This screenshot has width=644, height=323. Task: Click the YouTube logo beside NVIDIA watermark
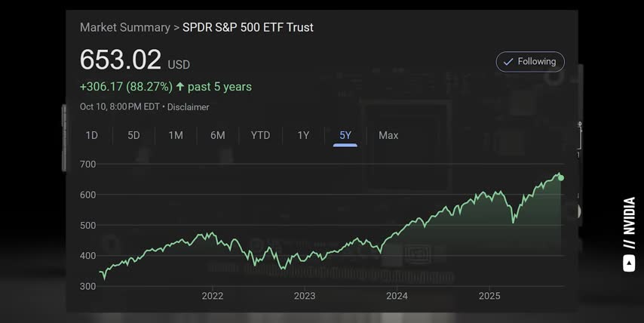tap(629, 263)
